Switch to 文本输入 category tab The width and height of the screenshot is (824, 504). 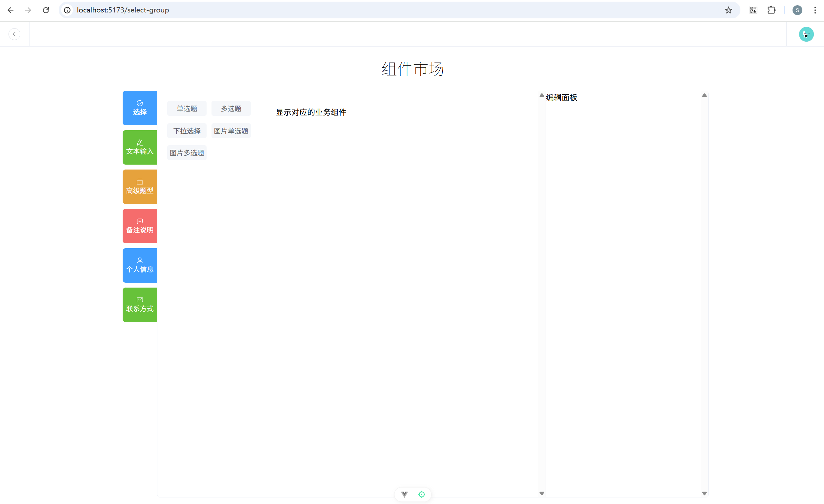pyautogui.click(x=139, y=147)
